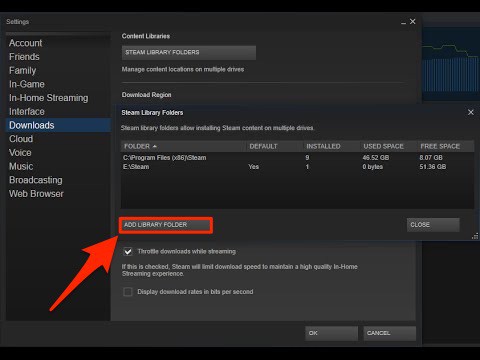
Task: Select the E:\Steam folder row
Action: pyautogui.click(x=297, y=167)
